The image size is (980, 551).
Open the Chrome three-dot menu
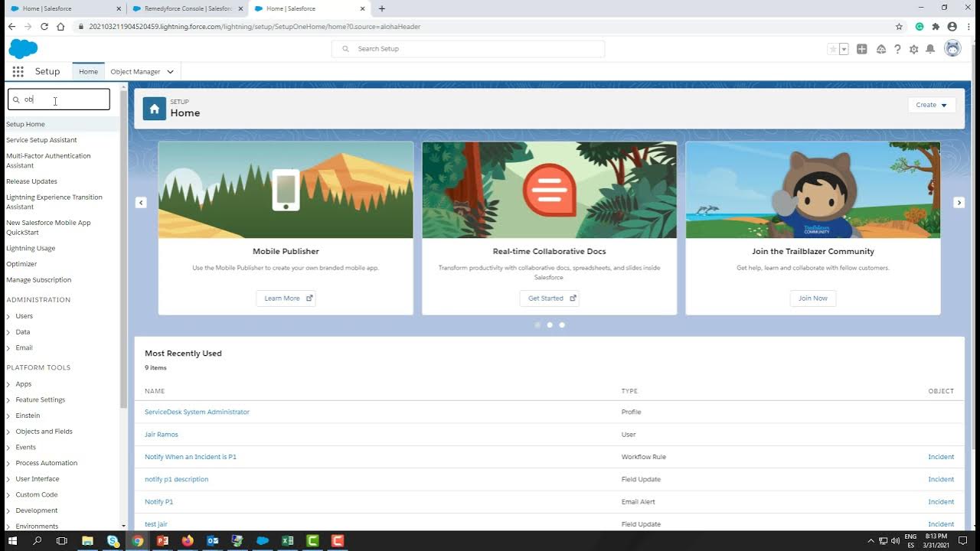pyautogui.click(x=968, y=26)
